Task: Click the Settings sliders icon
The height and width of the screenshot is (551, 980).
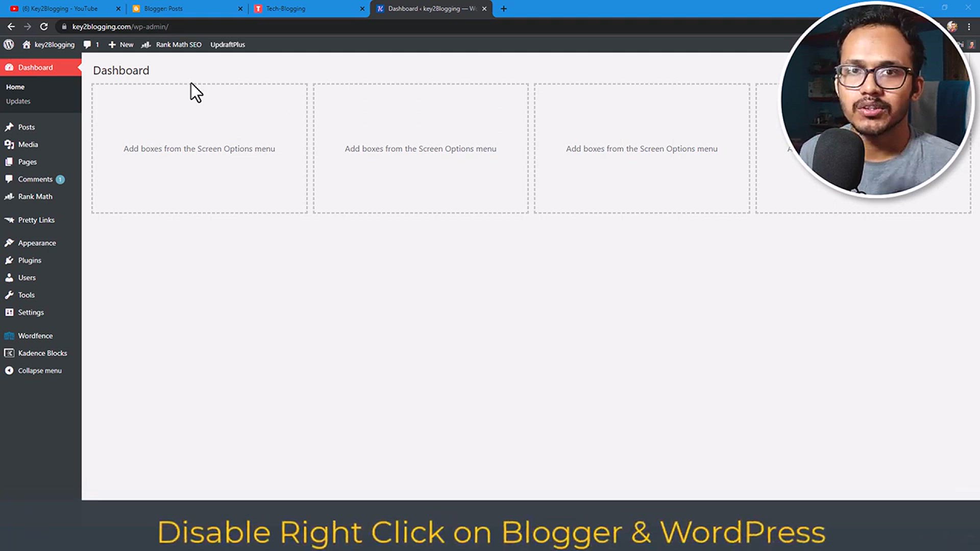Action: tap(9, 312)
